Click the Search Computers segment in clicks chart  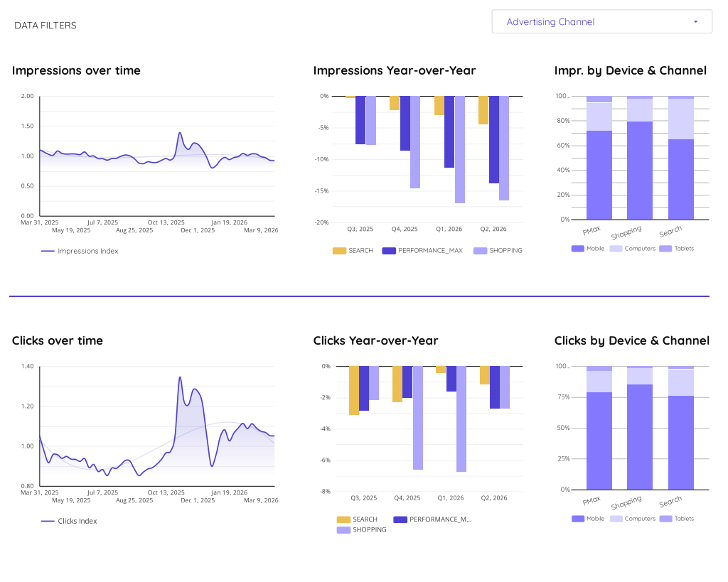click(x=680, y=382)
